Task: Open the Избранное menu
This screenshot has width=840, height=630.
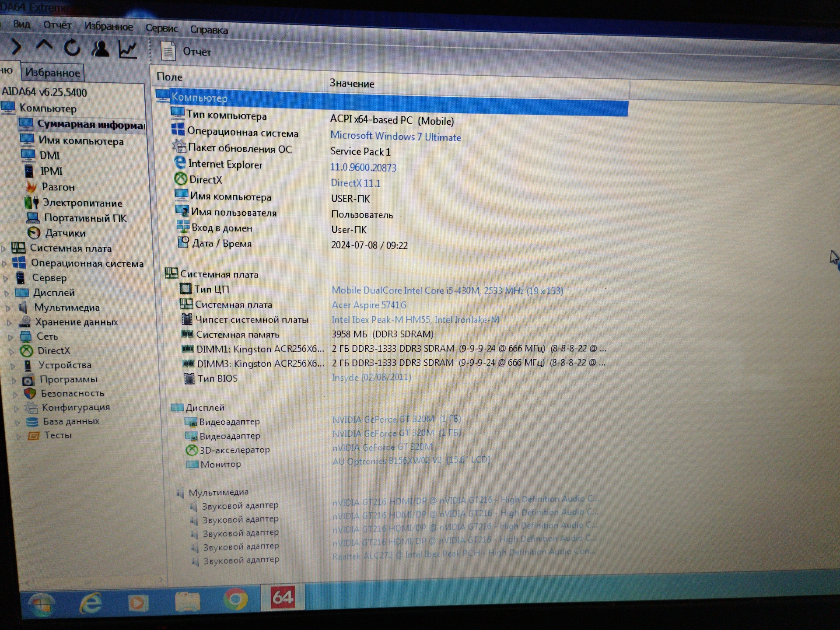Action: pyautogui.click(x=109, y=27)
